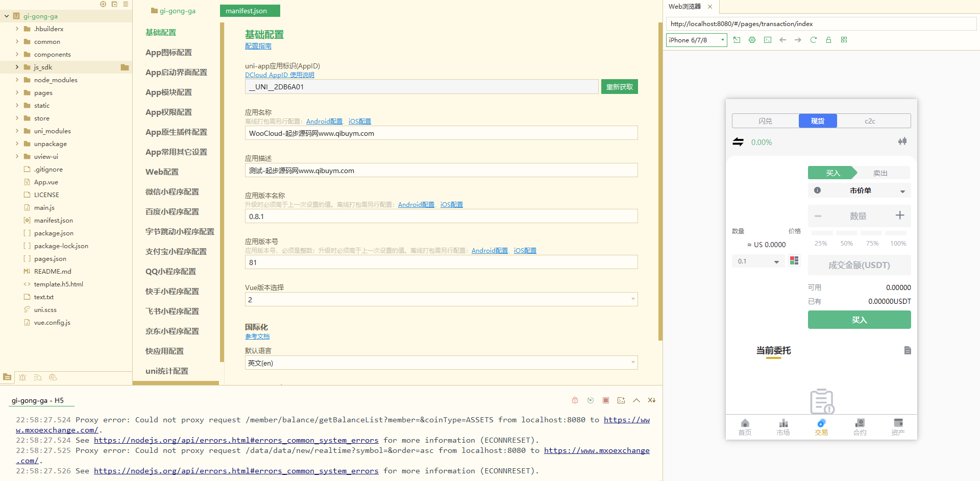Image resolution: width=980 pixels, height=481 pixels.
Task: Refresh the Web browser preview page
Action: 814,40
